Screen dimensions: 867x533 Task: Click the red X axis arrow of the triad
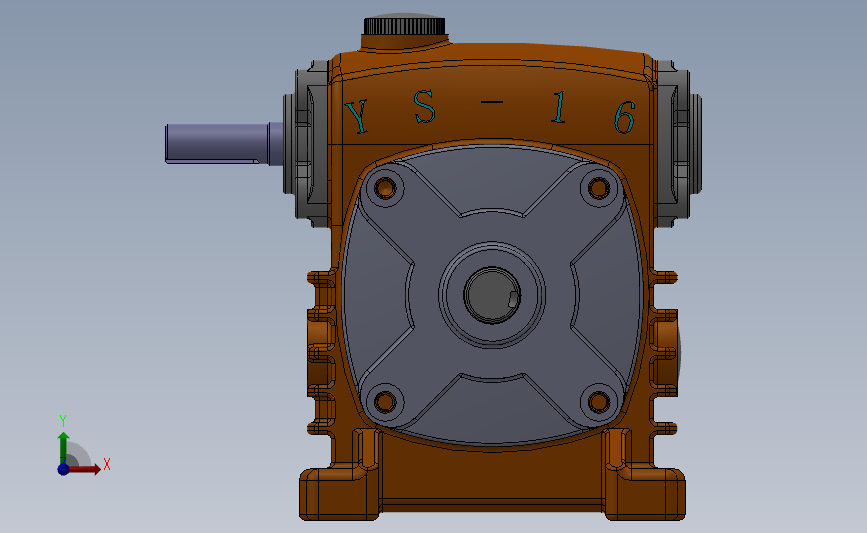click(83, 469)
